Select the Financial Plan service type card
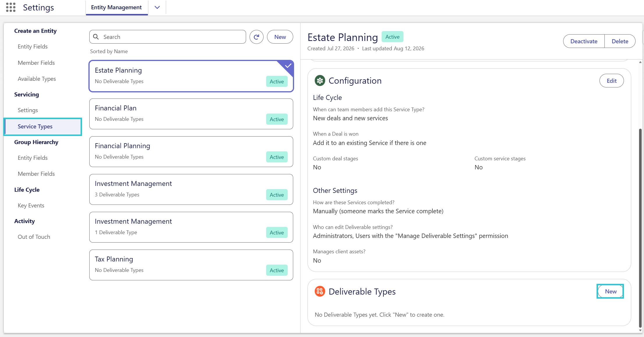The width and height of the screenshot is (644, 337). [x=191, y=114]
